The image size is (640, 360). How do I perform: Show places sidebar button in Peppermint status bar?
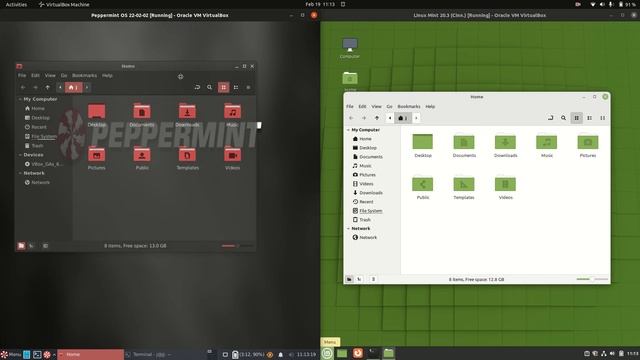click(x=21, y=246)
